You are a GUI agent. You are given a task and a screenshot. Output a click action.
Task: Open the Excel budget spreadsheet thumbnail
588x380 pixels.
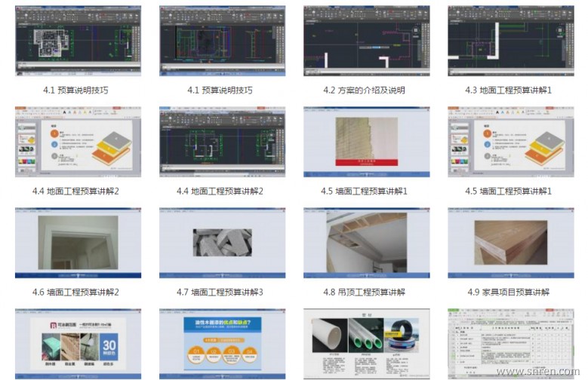pos(511,344)
